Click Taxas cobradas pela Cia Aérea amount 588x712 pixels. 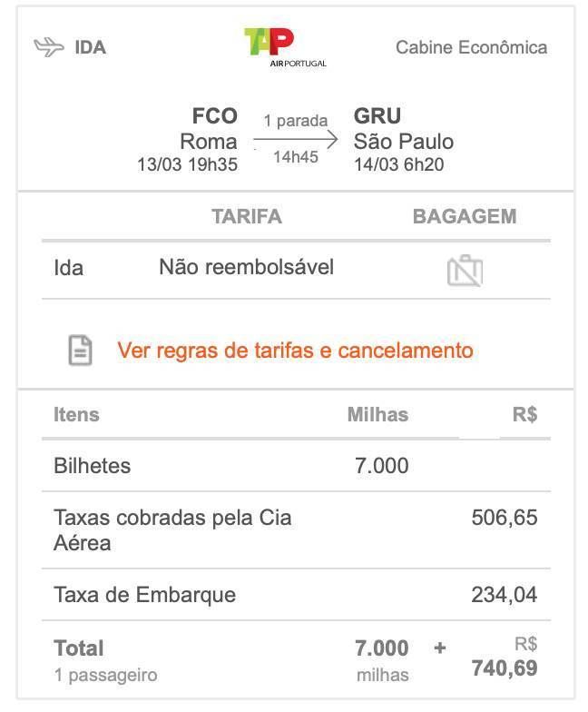[x=505, y=518]
